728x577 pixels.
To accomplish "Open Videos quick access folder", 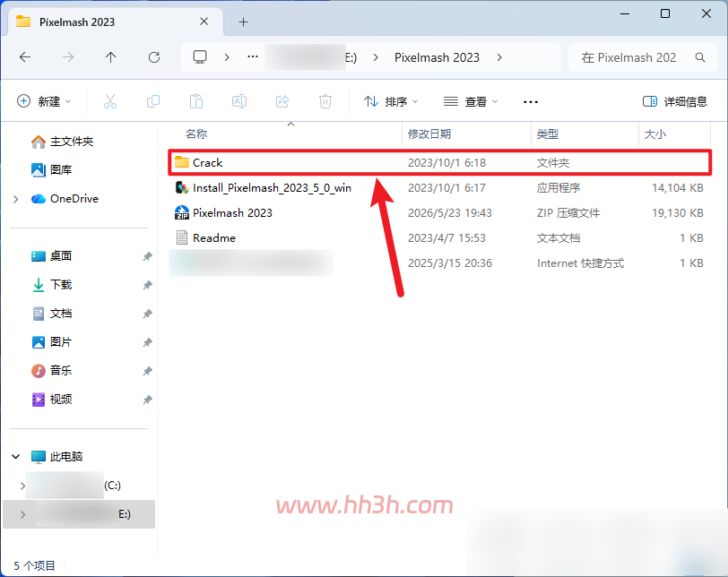I will coord(51,400).
